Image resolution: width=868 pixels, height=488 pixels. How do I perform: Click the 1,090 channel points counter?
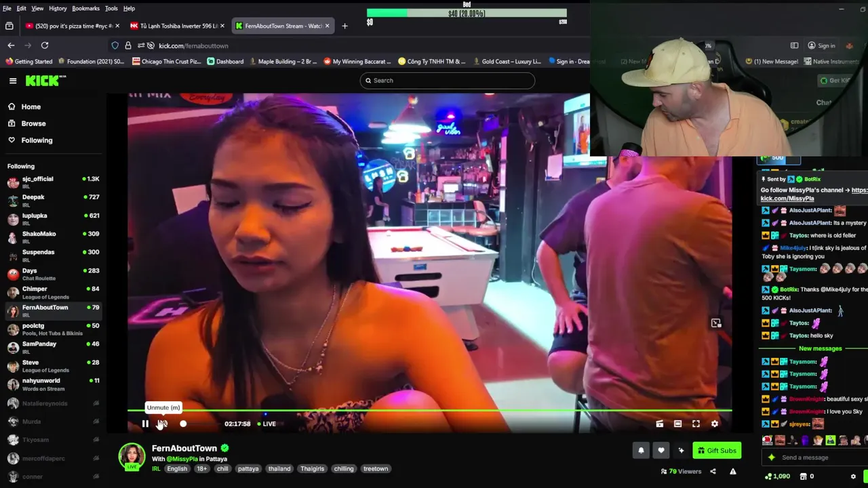coord(777,476)
